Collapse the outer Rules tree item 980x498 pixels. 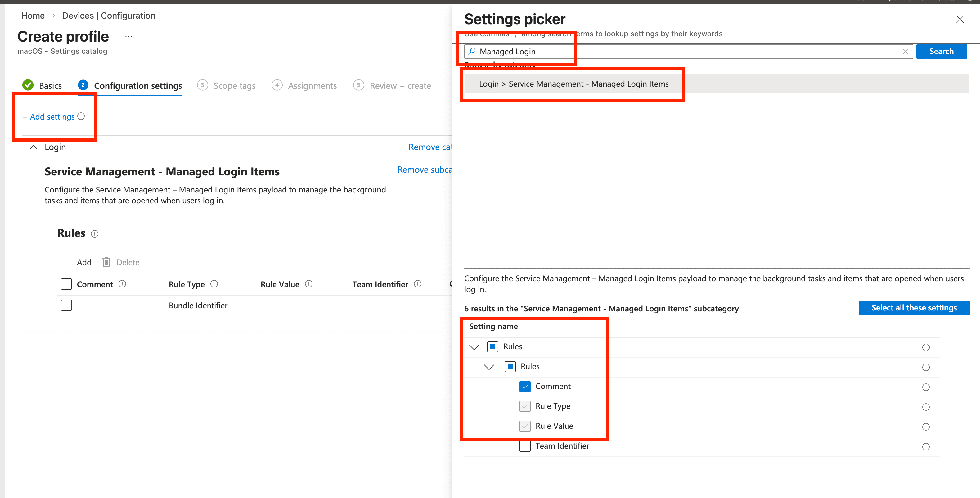pos(474,347)
